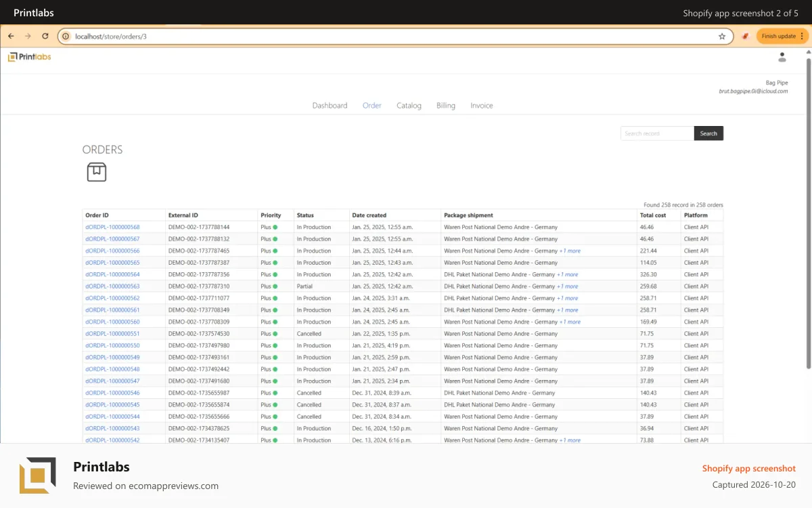Click the Printlabs footer logo

38,475
